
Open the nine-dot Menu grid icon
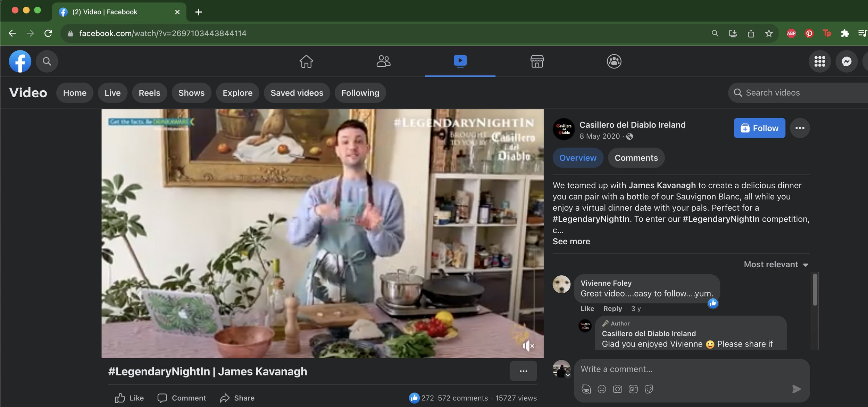[x=820, y=62]
